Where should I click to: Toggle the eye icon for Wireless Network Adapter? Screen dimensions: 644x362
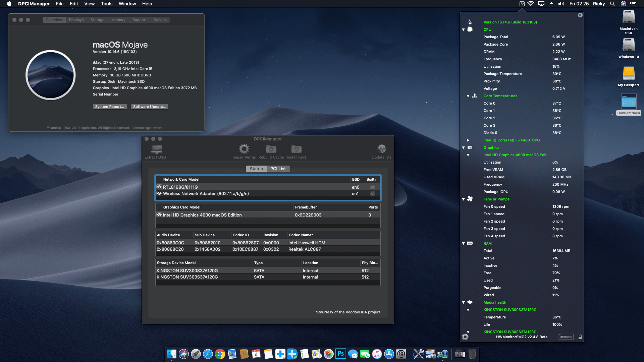tap(159, 193)
